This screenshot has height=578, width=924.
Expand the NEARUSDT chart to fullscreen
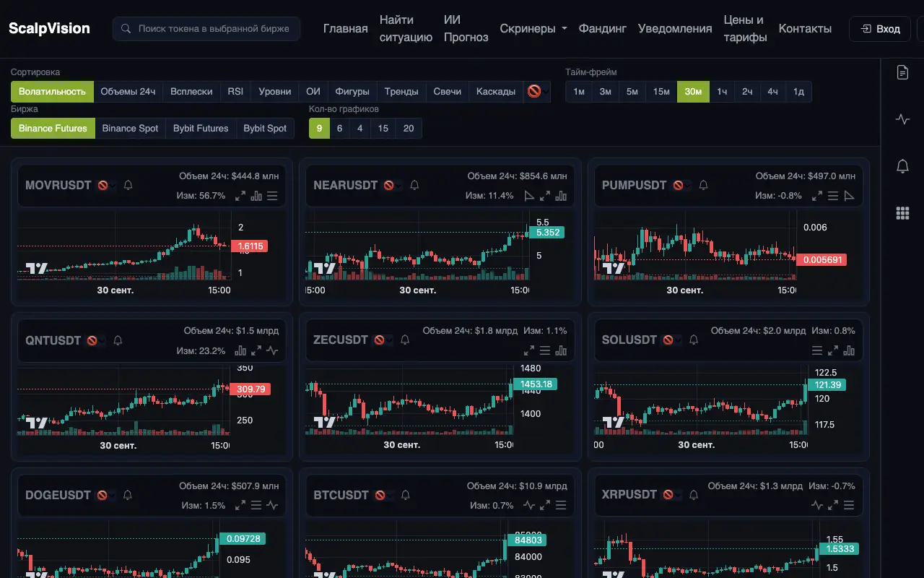click(x=545, y=196)
